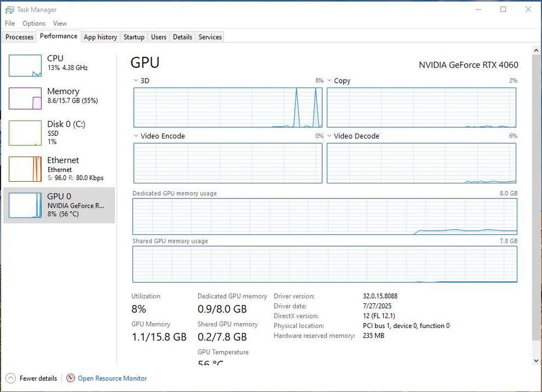Select the Ethernet thumbnail graph
This screenshot has width=542, height=392.
(x=25, y=169)
